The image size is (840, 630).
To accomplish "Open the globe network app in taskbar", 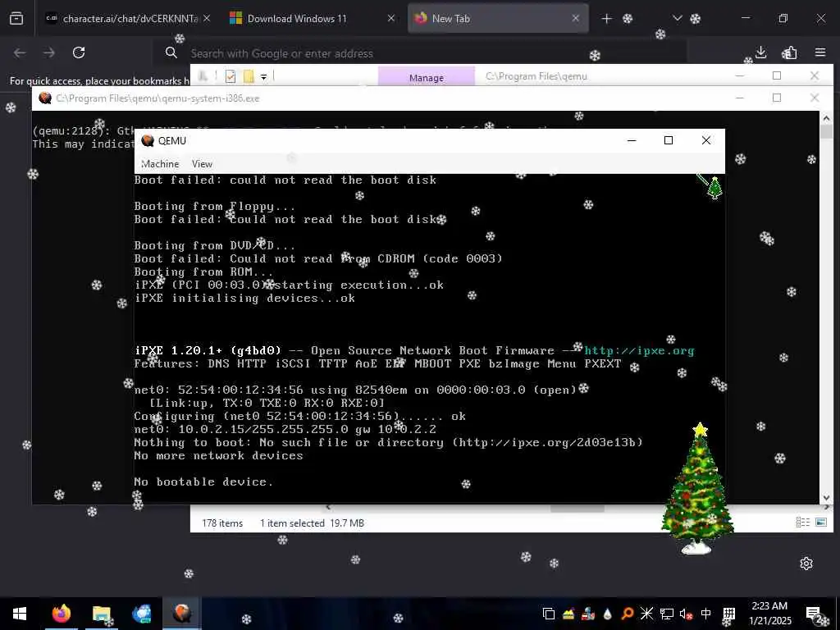I will 141,614.
